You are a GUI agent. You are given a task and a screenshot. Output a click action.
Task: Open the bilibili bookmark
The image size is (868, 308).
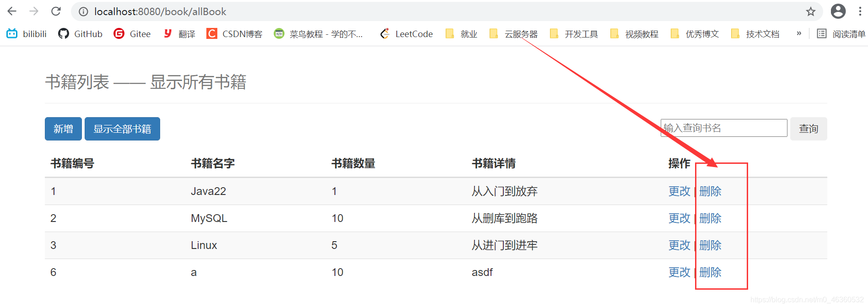pos(27,34)
